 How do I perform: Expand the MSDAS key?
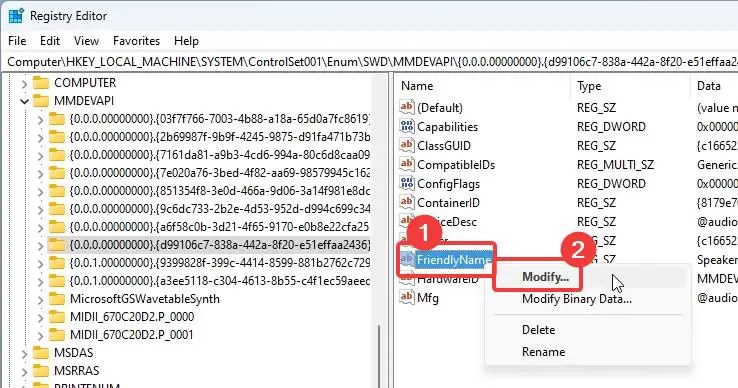24,353
